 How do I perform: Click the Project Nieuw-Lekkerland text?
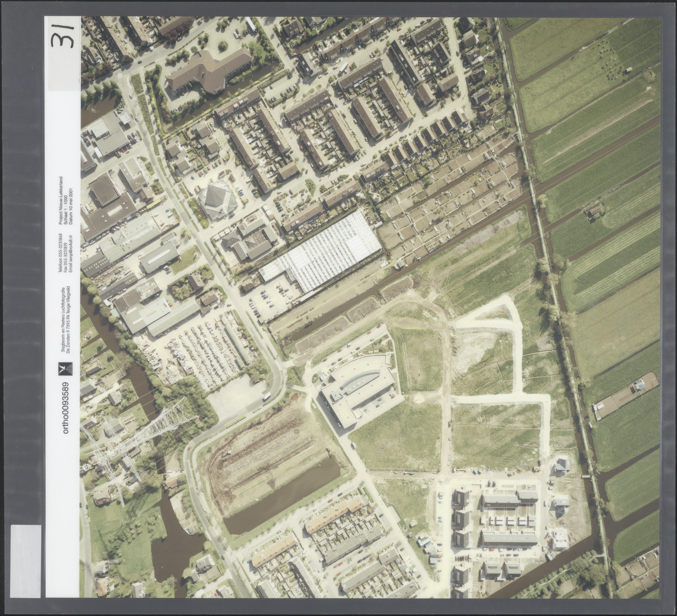(x=61, y=200)
